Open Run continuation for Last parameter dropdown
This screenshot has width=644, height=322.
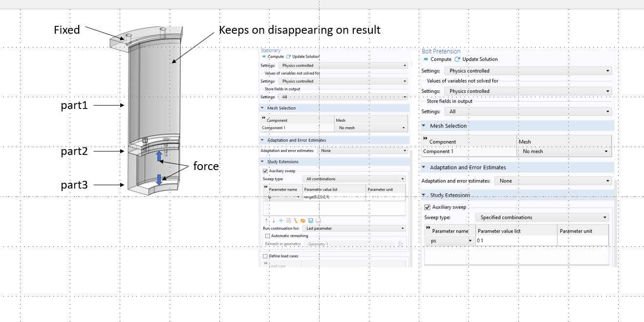tap(355, 228)
